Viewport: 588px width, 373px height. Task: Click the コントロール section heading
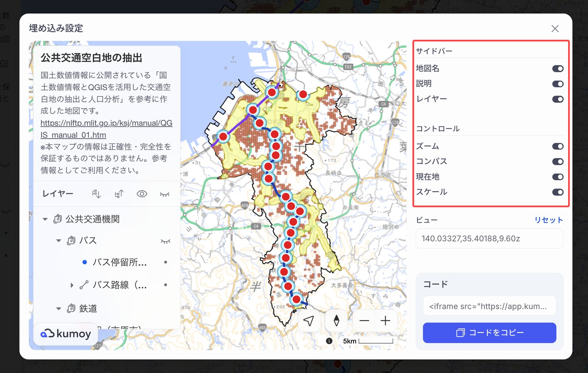tap(438, 129)
